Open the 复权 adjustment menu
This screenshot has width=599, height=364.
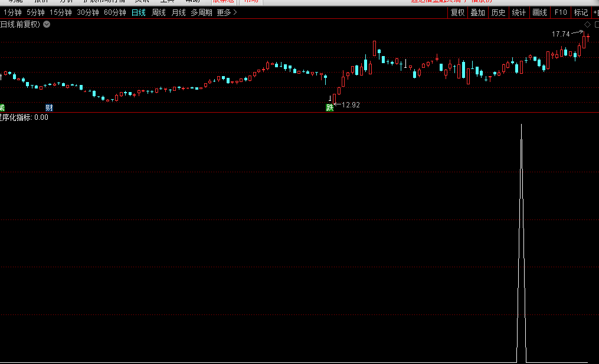(x=457, y=12)
